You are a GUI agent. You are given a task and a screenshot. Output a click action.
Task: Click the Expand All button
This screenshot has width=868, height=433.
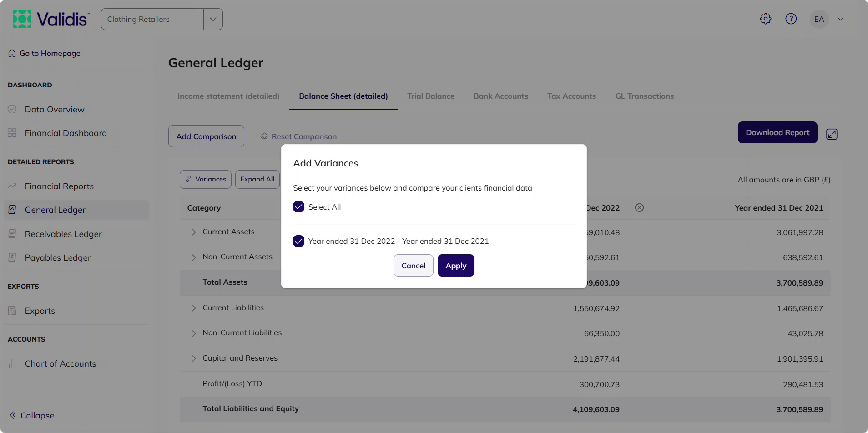pos(257,179)
